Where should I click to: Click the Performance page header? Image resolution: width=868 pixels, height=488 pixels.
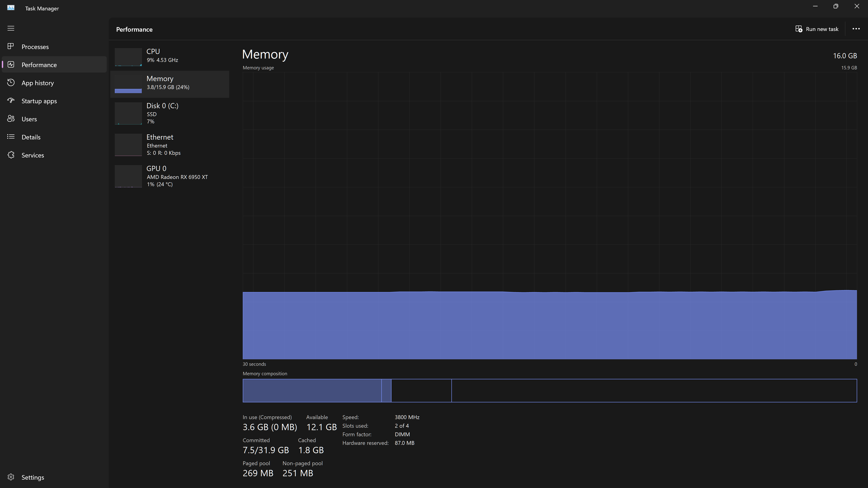pyautogui.click(x=134, y=29)
